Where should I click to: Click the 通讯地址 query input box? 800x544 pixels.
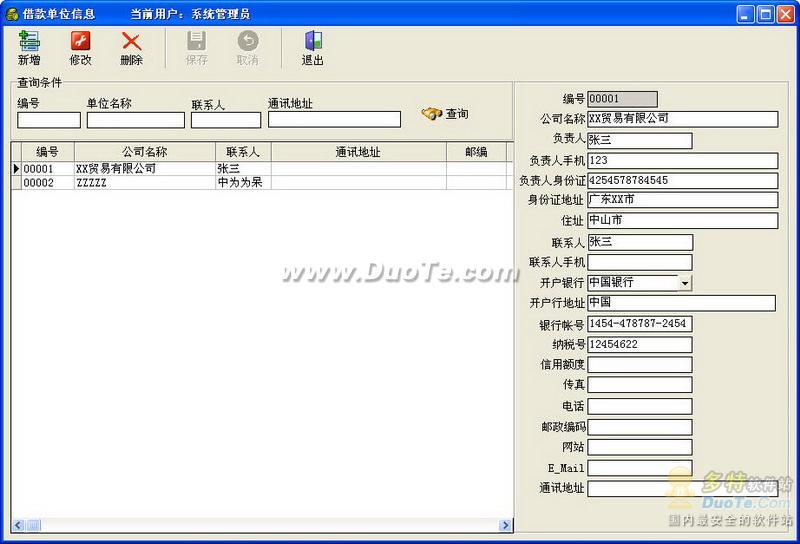click(x=334, y=120)
